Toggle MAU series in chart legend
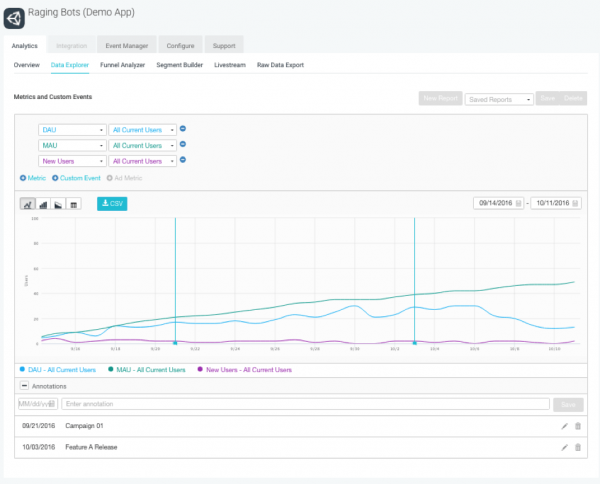 147,370
